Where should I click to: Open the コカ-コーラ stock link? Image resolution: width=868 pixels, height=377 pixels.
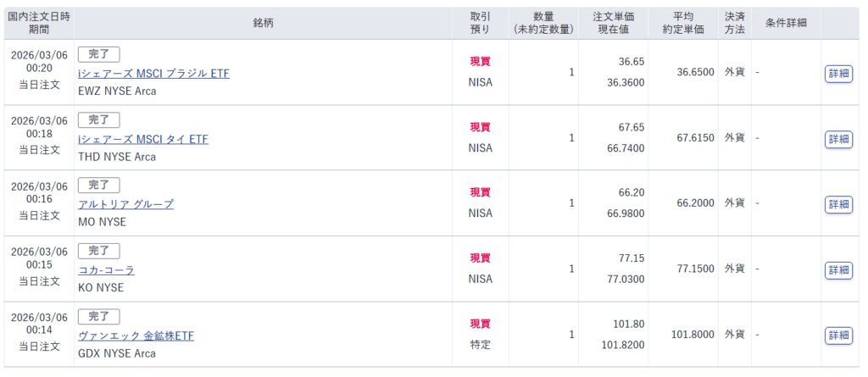point(106,270)
